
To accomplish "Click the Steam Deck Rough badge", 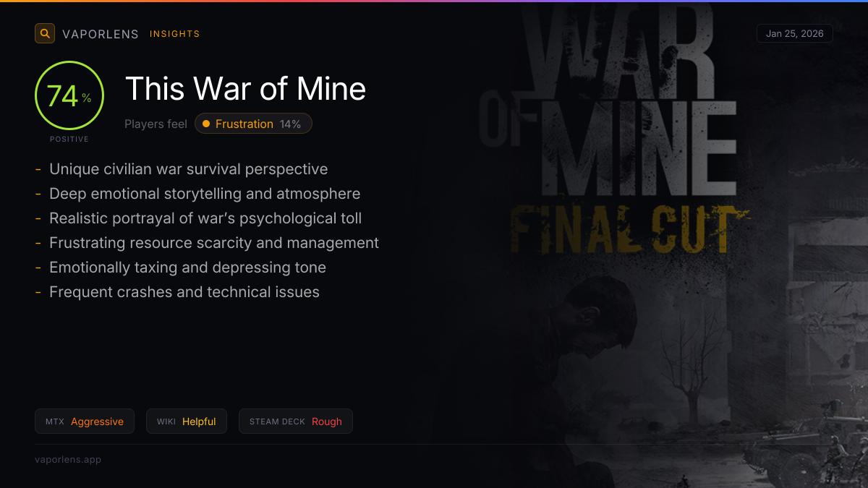I will point(295,421).
